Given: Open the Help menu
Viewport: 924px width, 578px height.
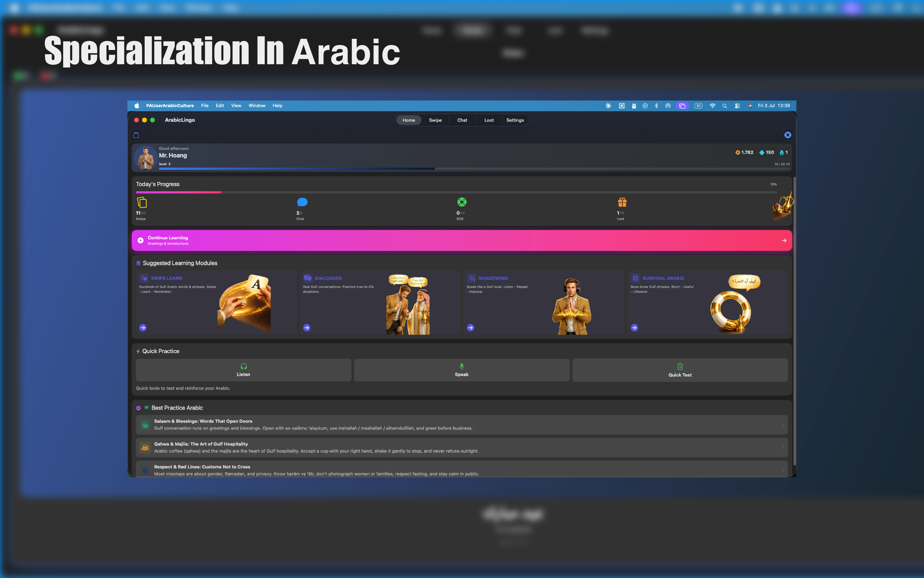Looking at the screenshot, I should point(277,106).
